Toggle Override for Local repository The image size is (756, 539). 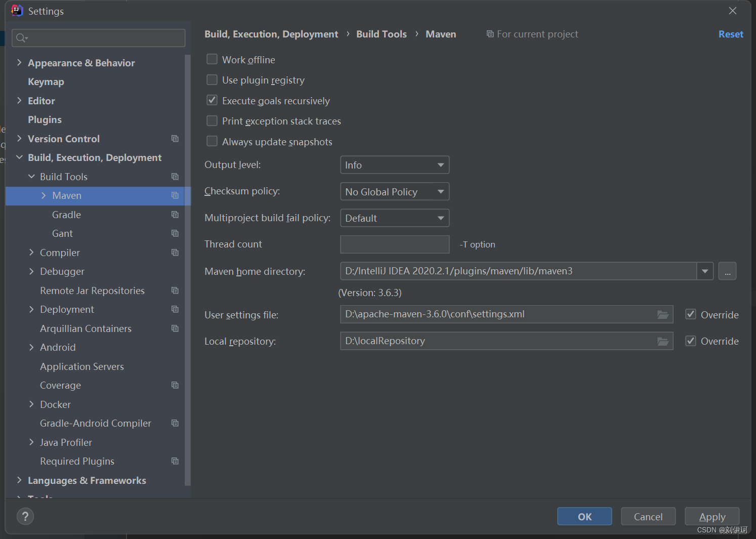pos(691,341)
